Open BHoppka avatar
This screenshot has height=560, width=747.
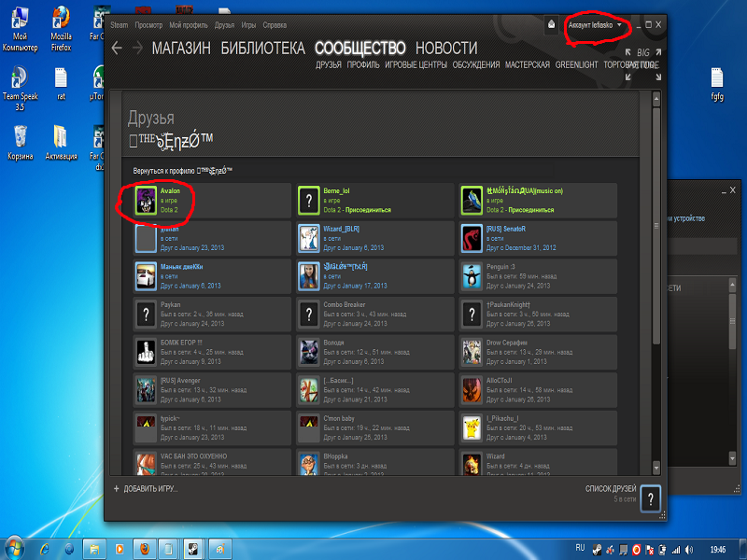click(x=309, y=463)
